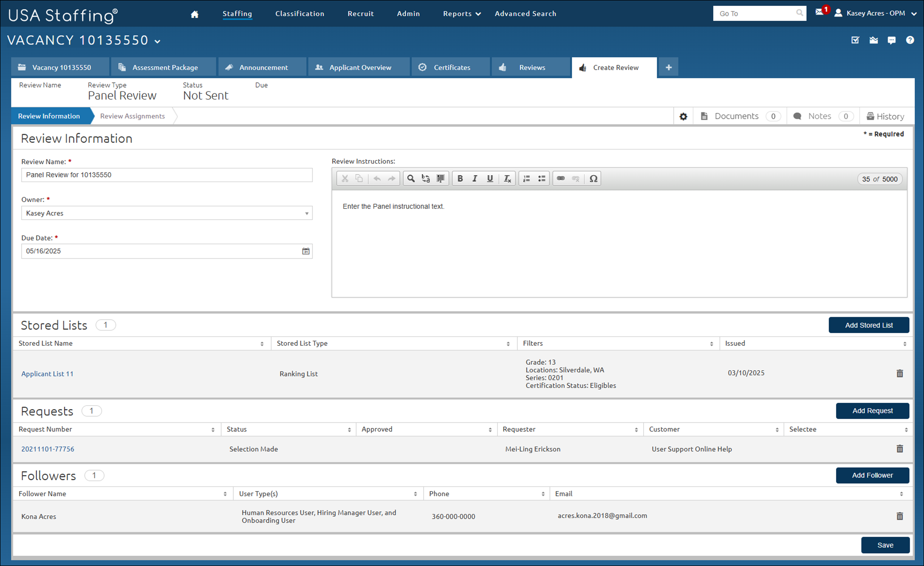Open the dashboard chart icon in header
924x566 pixels.
click(x=874, y=40)
